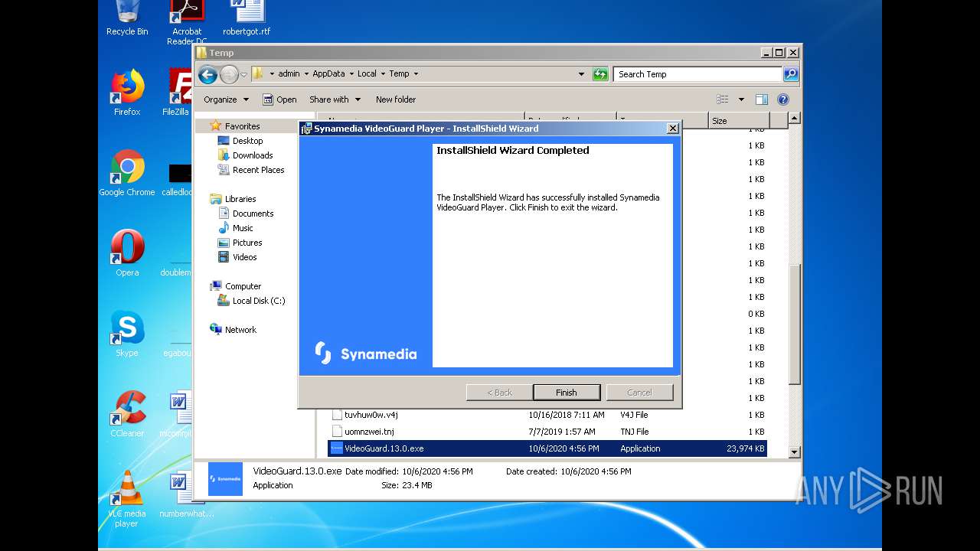The height and width of the screenshot is (551, 980).
Task: Click the Search Temp input field
Action: pos(697,74)
